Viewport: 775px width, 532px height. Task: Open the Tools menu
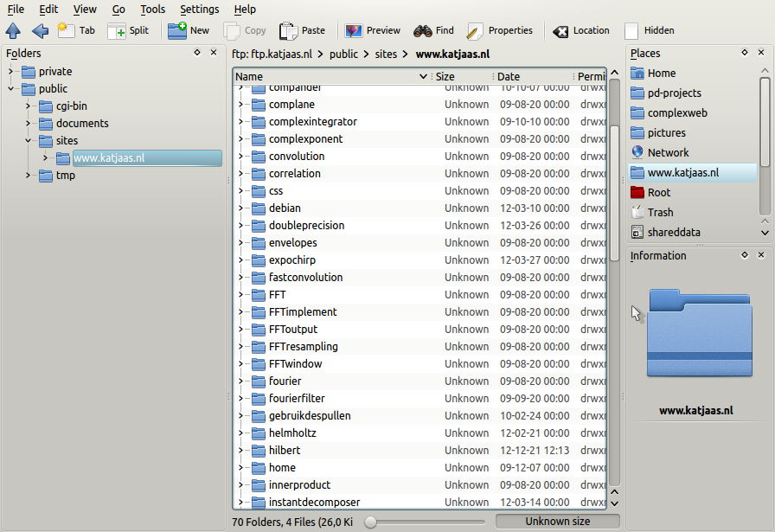(x=152, y=10)
